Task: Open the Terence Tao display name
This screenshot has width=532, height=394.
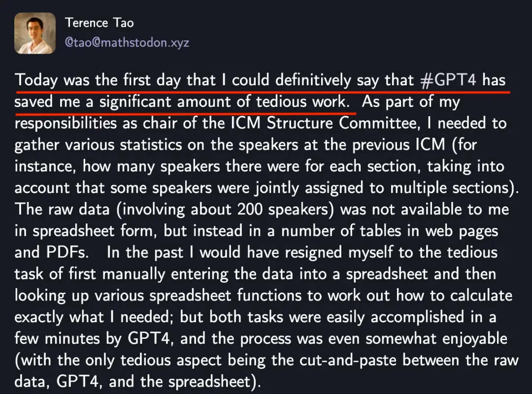Action: [99, 23]
